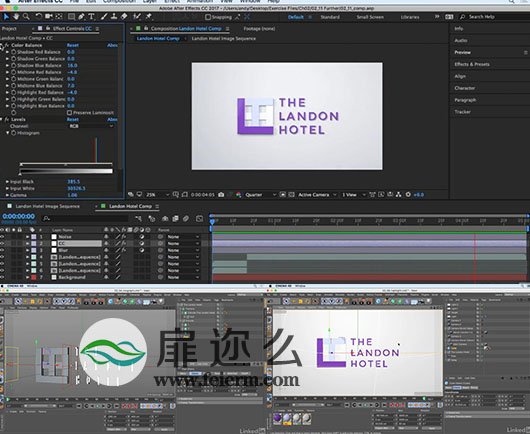Select the Standard workspace
This screenshot has width=530, height=434.
(x=330, y=17)
